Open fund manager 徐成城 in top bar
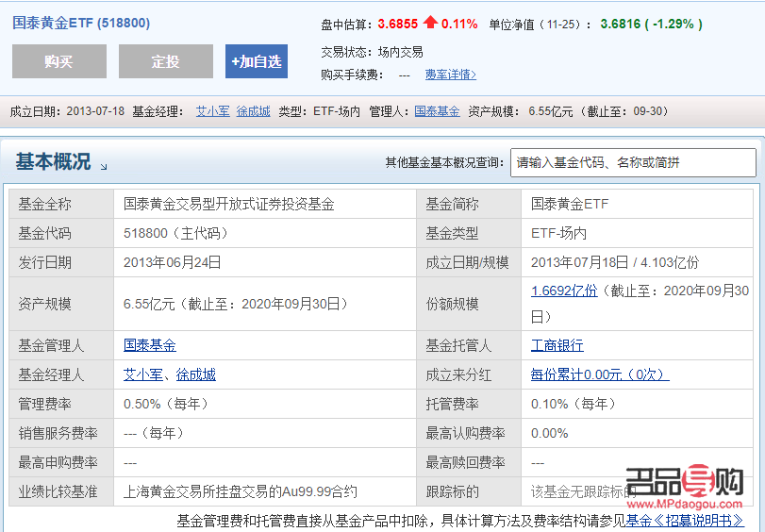Image resolution: width=765 pixels, height=532 pixels. (x=253, y=111)
